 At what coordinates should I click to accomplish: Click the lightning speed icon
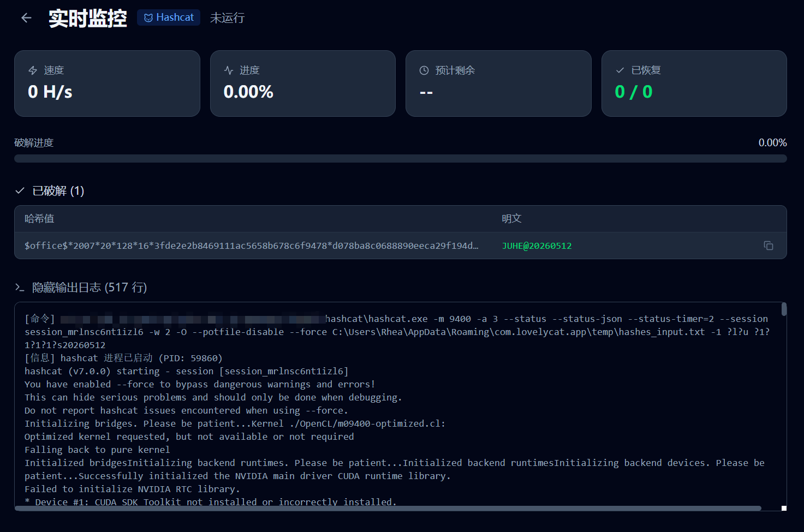tap(33, 70)
